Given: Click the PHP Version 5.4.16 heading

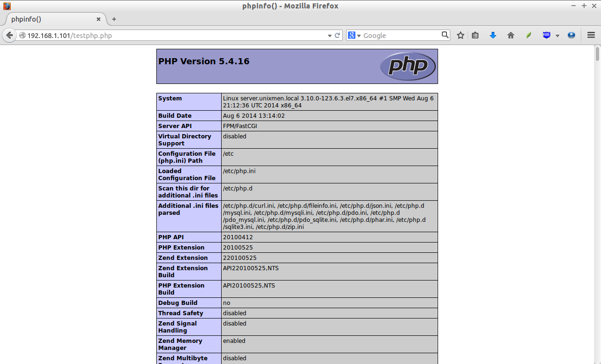Looking at the screenshot, I should coord(204,61).
